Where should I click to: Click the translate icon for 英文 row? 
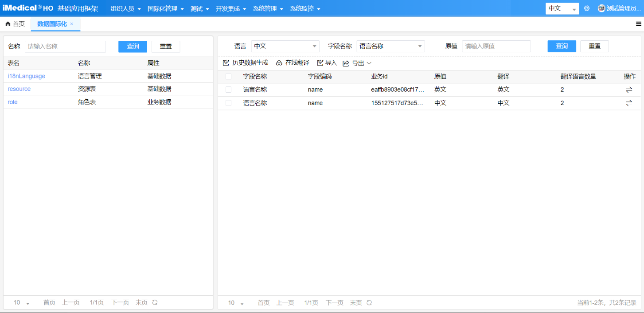pos(629,90)
